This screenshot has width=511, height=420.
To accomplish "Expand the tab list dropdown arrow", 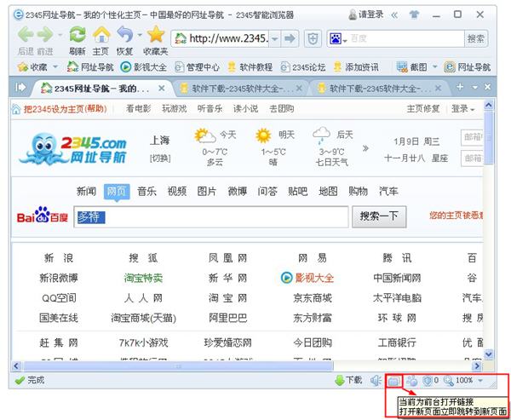I will tap(475, 88).
